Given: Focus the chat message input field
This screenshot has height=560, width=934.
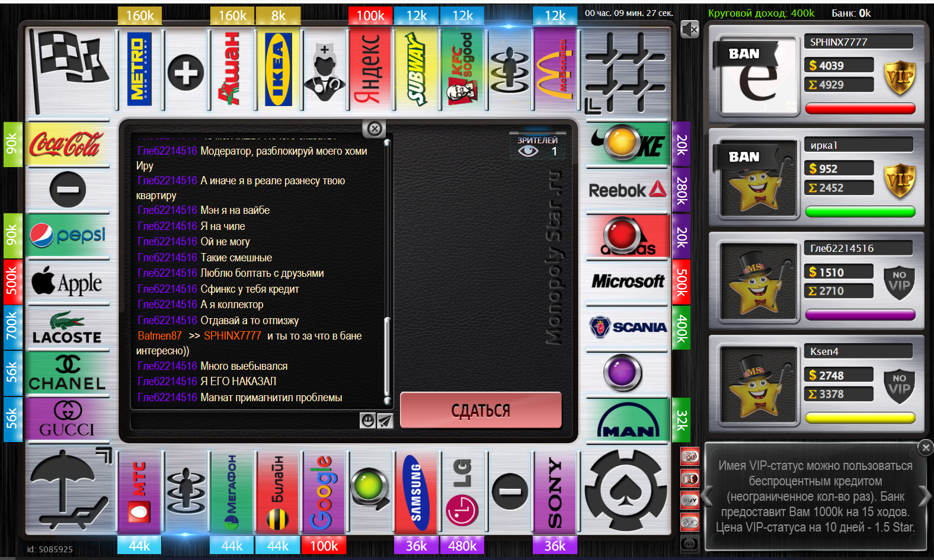Looking at the screenshot, I should tap(245, 421).
